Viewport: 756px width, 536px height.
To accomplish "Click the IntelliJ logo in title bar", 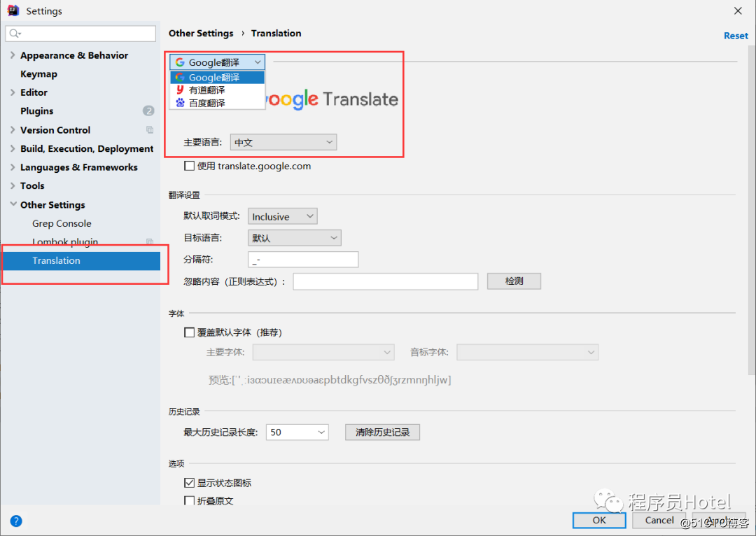I will coord(13,10).
